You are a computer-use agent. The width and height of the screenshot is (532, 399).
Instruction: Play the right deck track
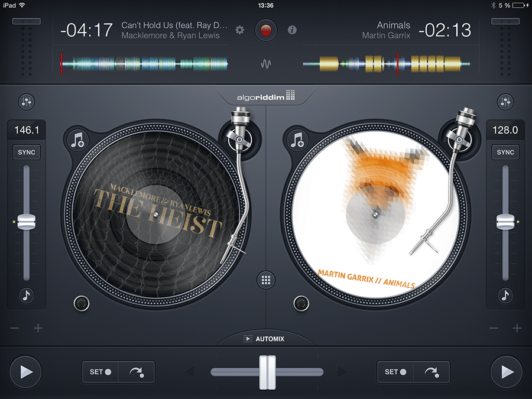click(x=507, y=372)
